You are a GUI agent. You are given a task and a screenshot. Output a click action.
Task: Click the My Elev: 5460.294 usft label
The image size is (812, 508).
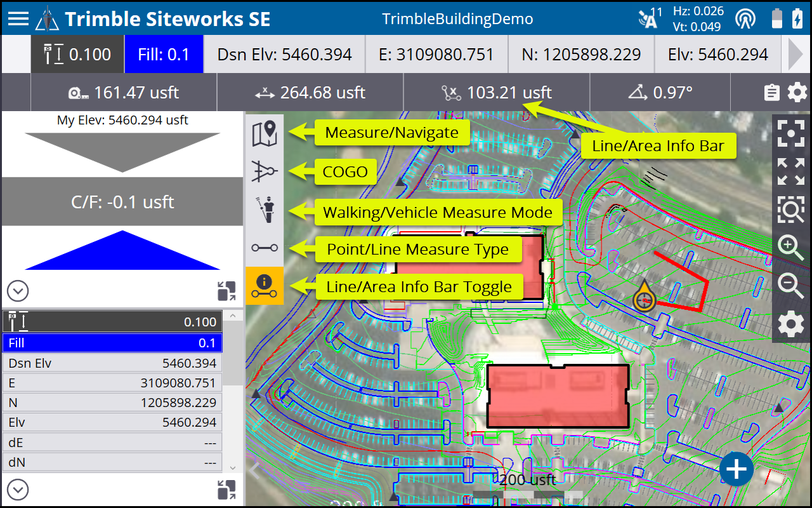pos(122,120)
